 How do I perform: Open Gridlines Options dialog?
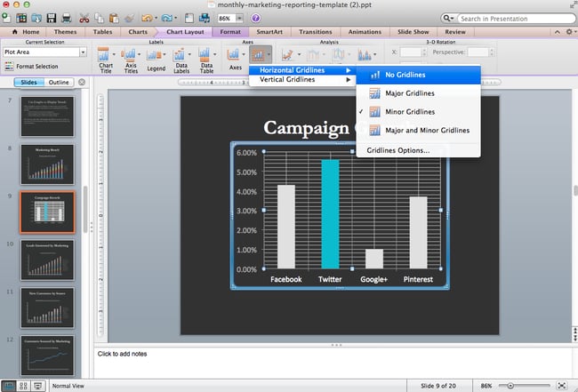[x=397, y=150]
